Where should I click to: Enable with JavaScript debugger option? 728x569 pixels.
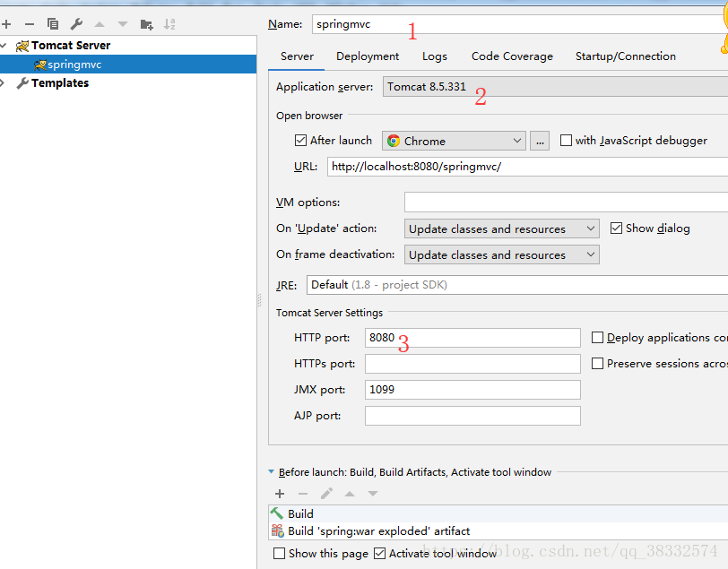(566, 140)
